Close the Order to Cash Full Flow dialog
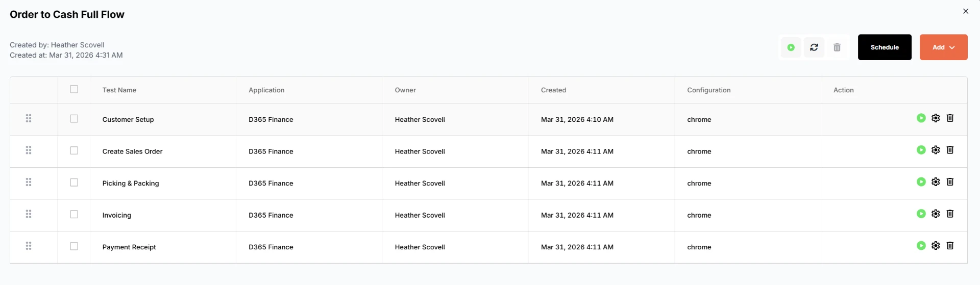 [x=966, y=11]
